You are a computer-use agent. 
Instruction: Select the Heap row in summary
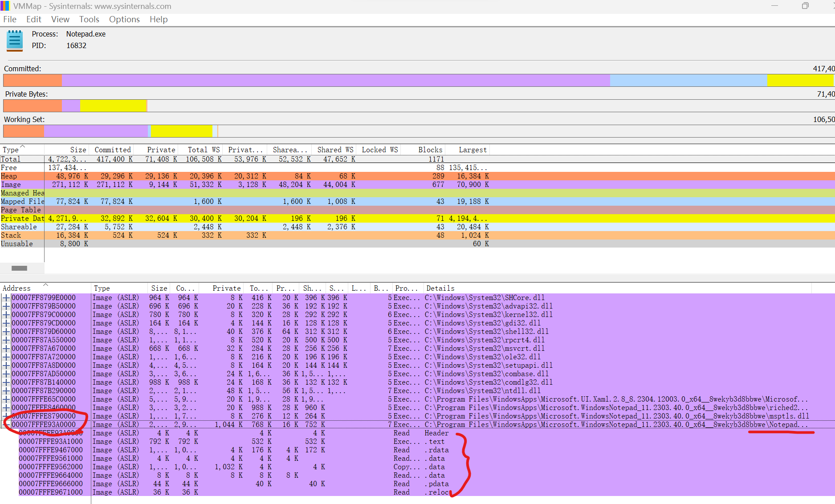click(417, 176)
